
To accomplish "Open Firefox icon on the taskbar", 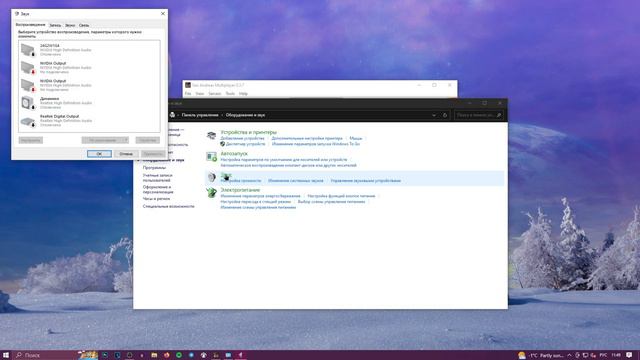I will click(167, 355).
